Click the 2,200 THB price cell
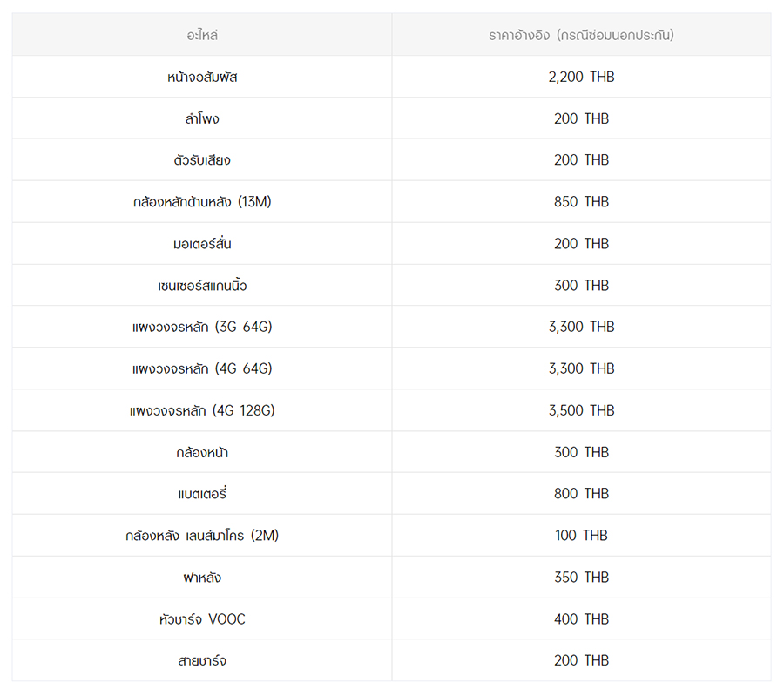The width and height of the screenshot is (784, 696). [581, 77]
